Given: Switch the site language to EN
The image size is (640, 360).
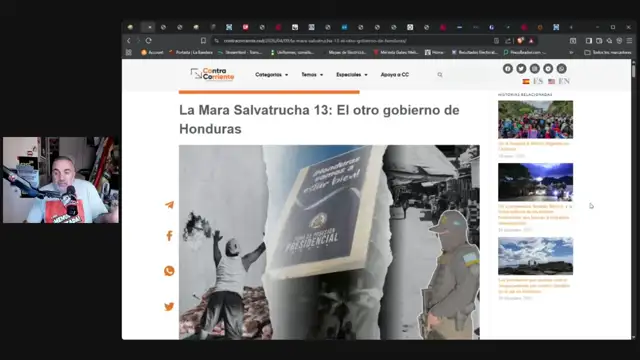Looking at the screenshot, I should click(x=559, y=81).
